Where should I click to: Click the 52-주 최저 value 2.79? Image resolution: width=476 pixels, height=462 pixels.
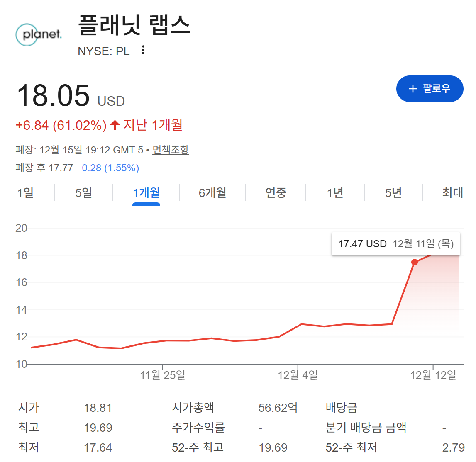click(x=453, y=448)
